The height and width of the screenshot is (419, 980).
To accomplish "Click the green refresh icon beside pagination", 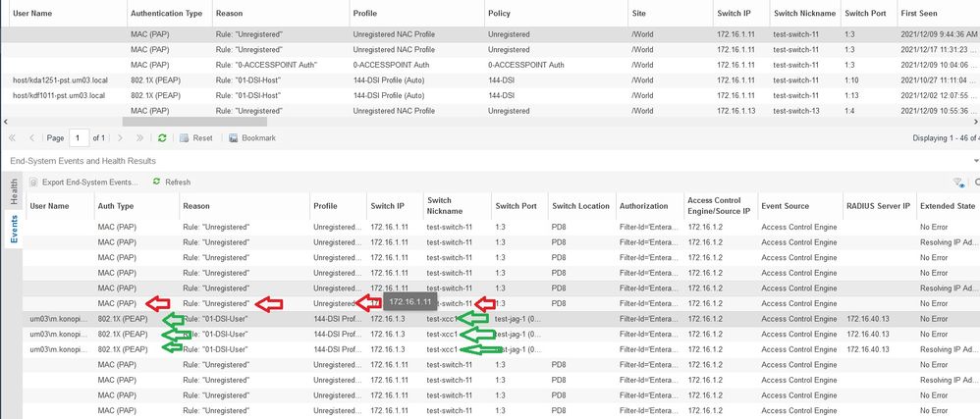I will pyautogui.click(x=162, y=138).
